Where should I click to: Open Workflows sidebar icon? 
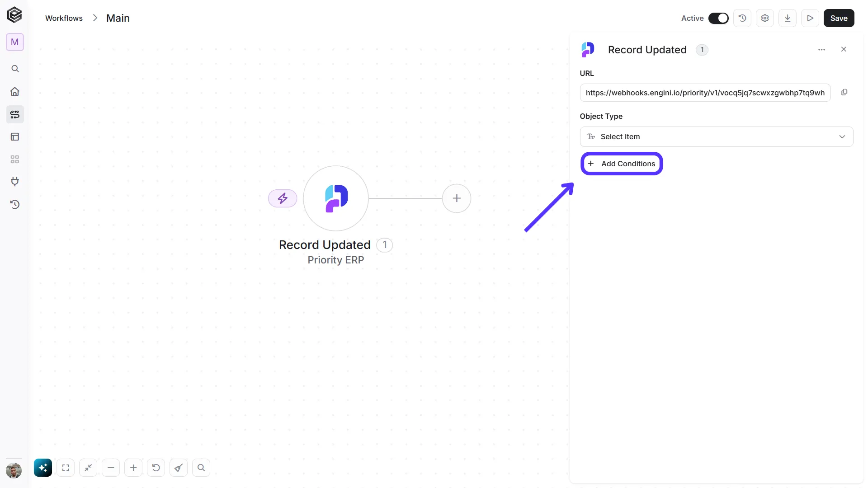pos(15,114)
